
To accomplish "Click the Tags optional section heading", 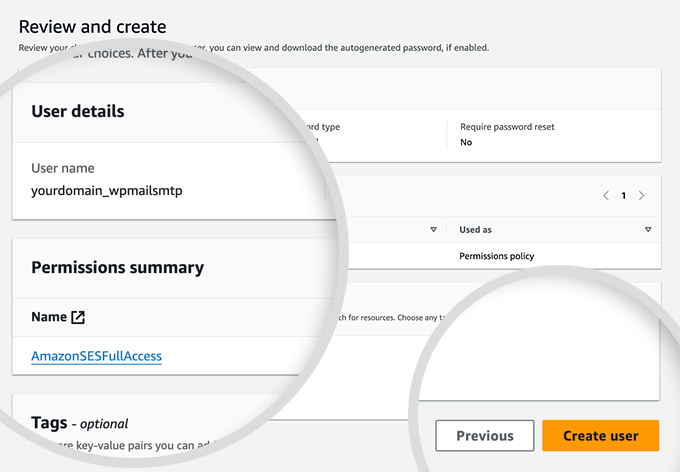I will point(80,423).
